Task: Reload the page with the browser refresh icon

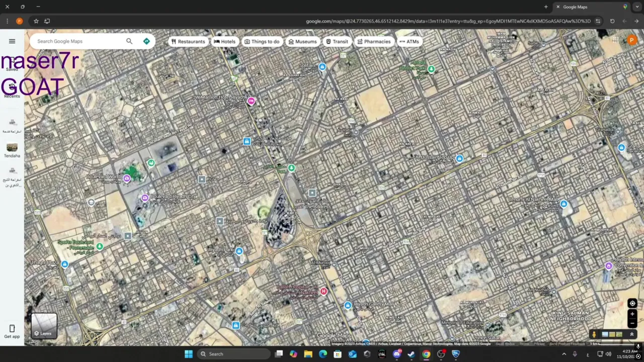Action: tap(612, 21)
